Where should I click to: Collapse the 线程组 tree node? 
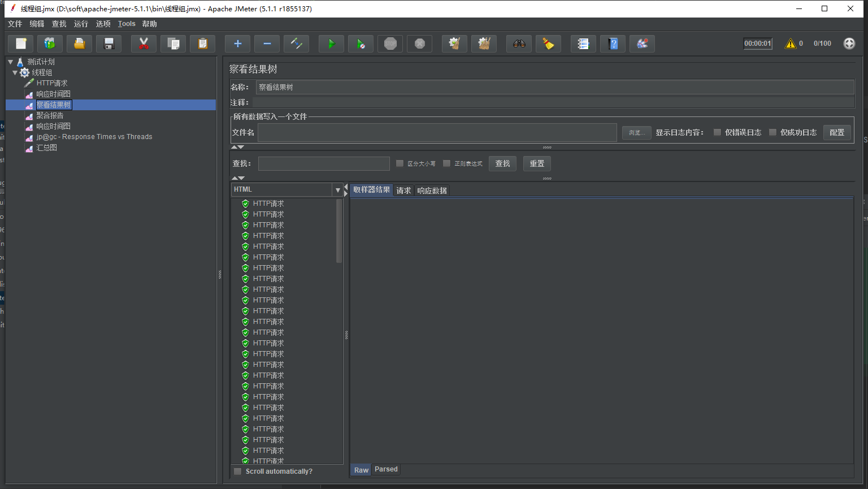[15, 72]
